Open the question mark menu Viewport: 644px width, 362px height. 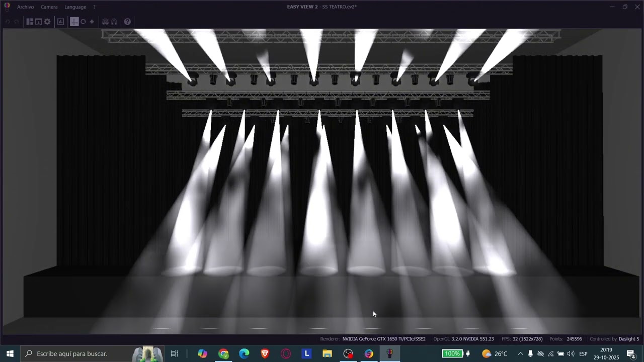pos(94,7)
